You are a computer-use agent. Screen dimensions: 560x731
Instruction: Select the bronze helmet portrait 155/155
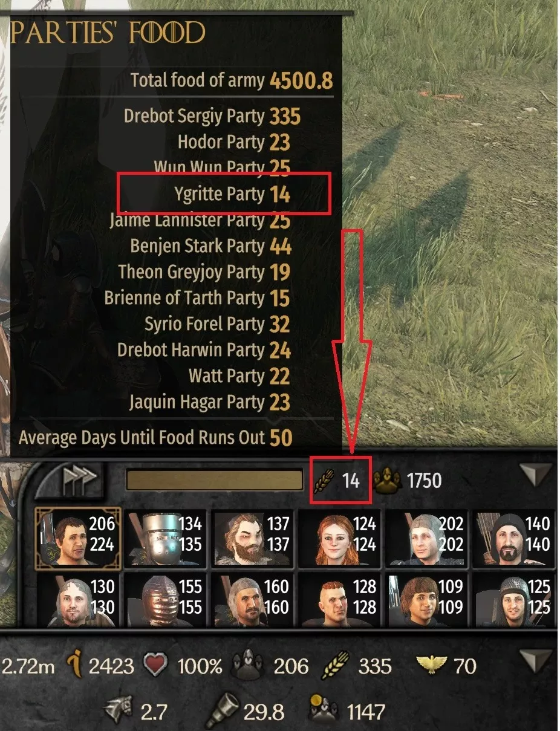click(164, 600)
